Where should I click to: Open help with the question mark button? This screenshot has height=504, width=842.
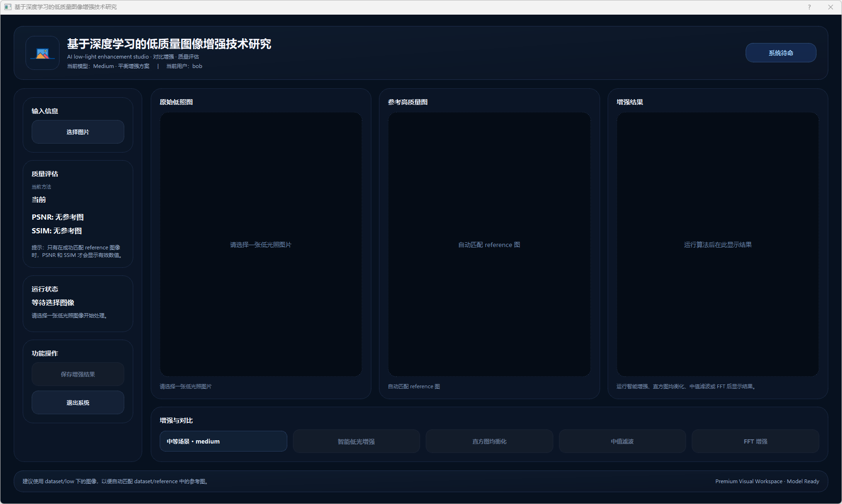pos(809,7)
